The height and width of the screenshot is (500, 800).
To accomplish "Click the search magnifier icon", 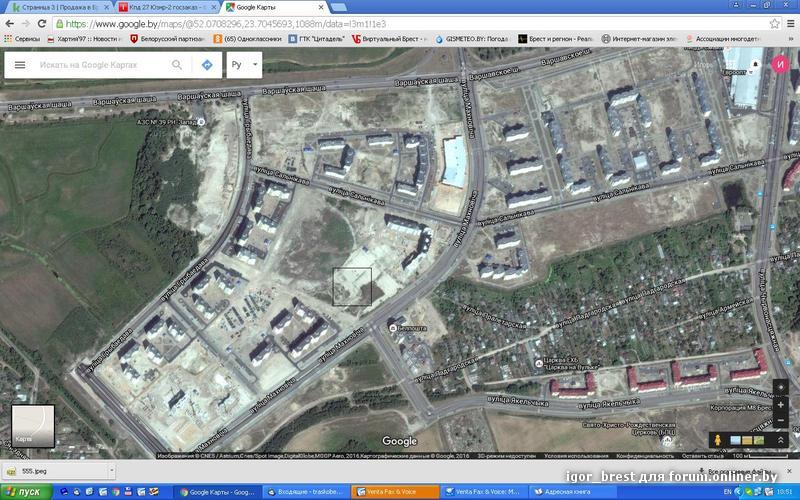I will pyautogui.click(x=177, y=65).
